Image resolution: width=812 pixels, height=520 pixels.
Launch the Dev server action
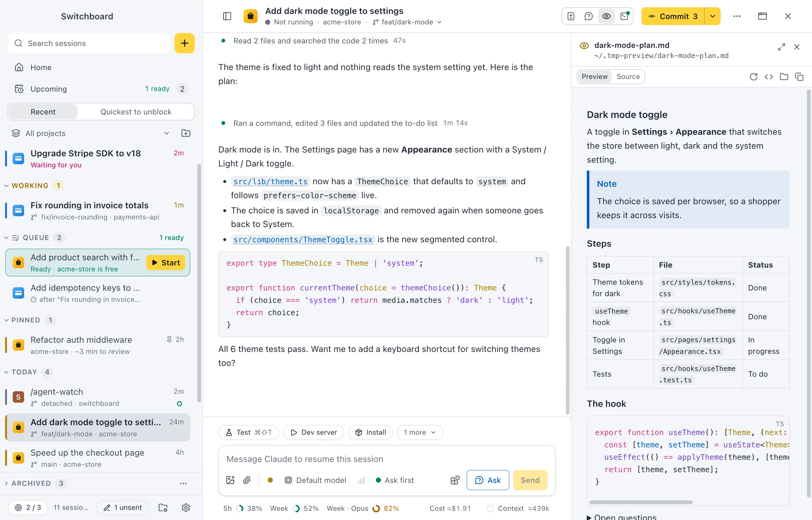[x=313, y=432]
